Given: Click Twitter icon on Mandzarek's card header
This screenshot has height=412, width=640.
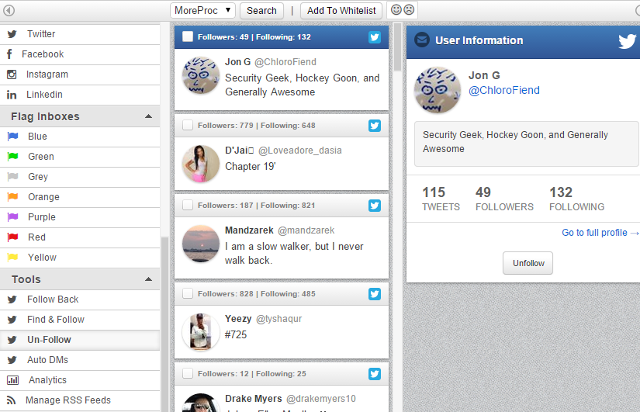Looking at the screenshot, I should pos(375,205).
